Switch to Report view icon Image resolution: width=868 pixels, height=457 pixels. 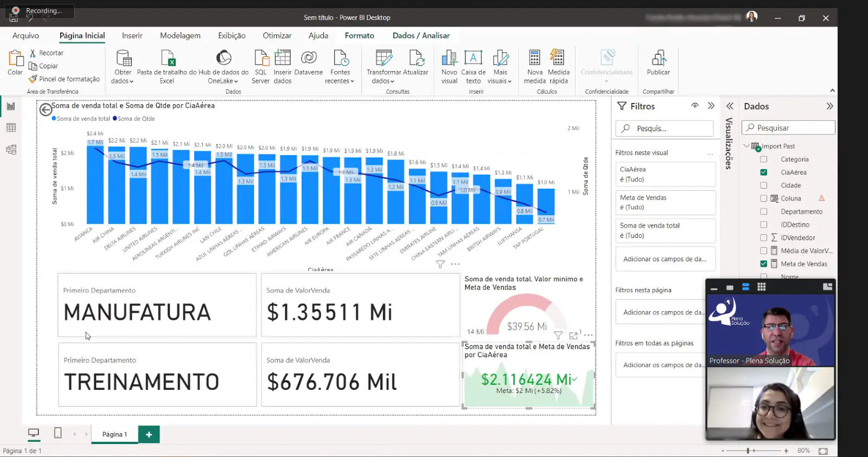click(11, 106)
